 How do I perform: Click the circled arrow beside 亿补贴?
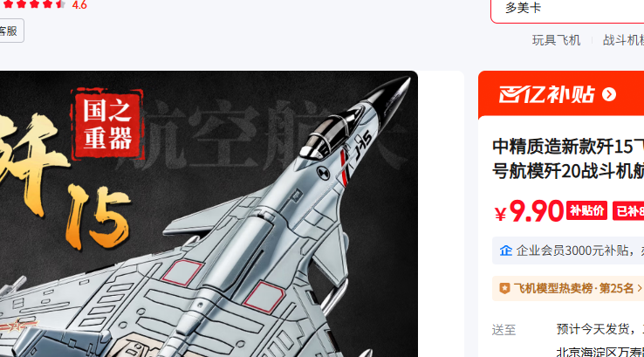(609, 94)
